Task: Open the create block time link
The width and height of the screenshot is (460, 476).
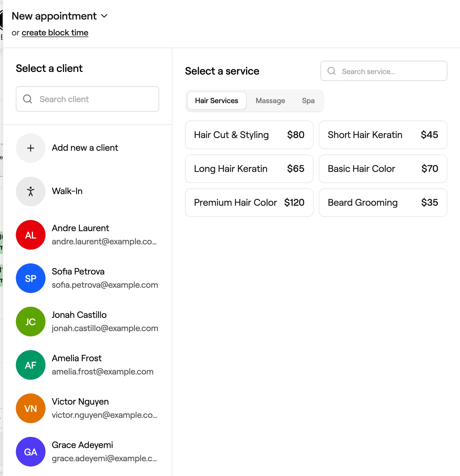Action: [x=55, y=33]
